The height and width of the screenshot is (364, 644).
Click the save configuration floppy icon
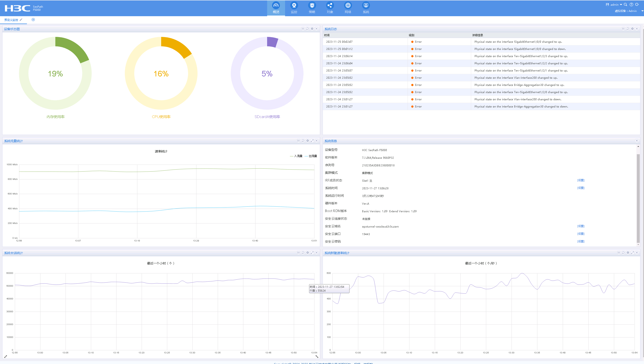tap(607, 4)
